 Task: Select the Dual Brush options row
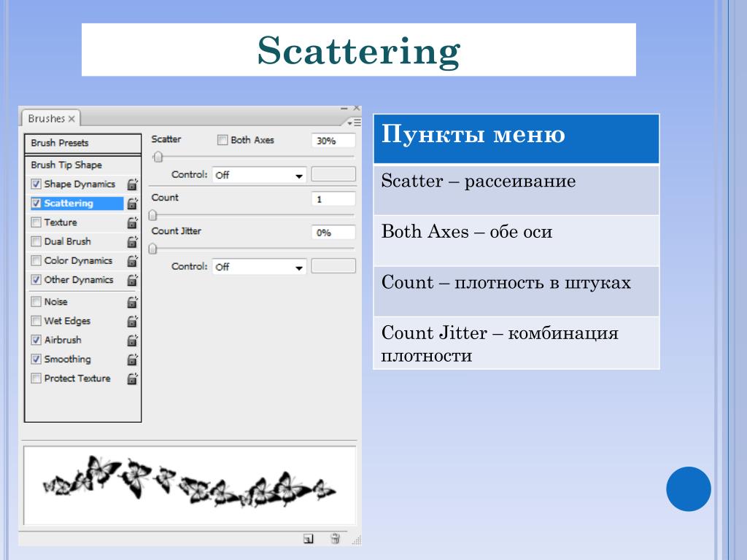tap(77, 241)
